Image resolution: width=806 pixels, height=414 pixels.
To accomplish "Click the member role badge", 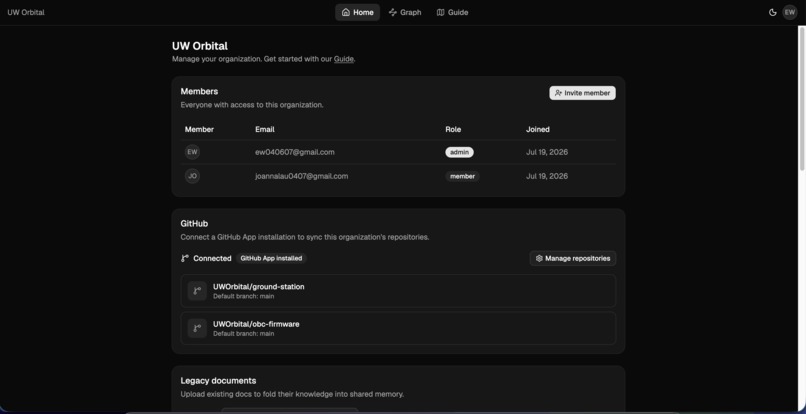I will click(462, 176).
